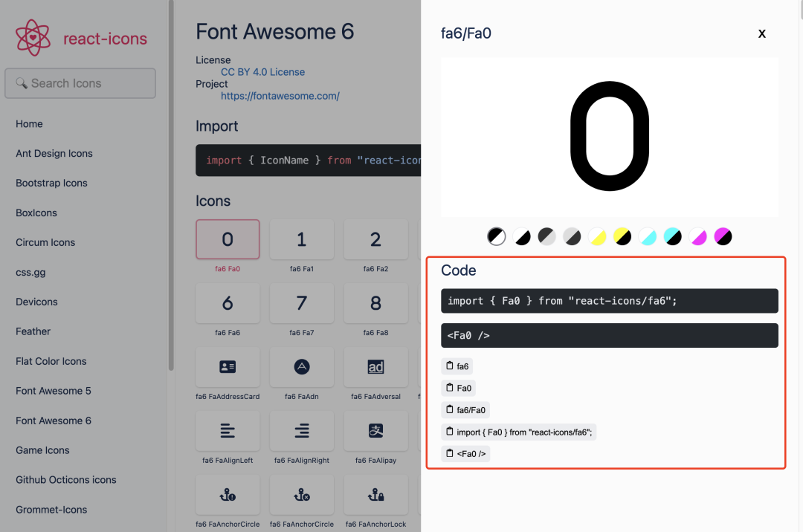Open css.gg icon set
The image size is (803, 532).
pyautogui.click(x=30, y=272)
